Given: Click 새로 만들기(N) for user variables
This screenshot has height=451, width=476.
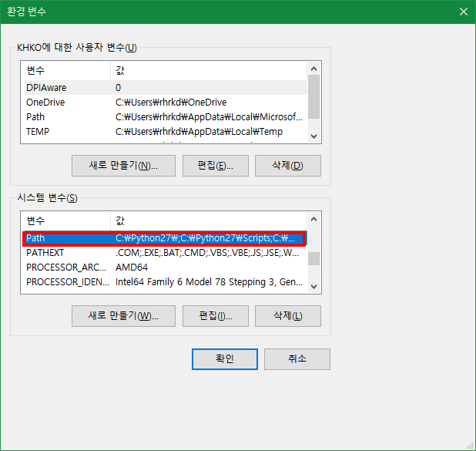Looking at the screenshot, I should point(123,166).
